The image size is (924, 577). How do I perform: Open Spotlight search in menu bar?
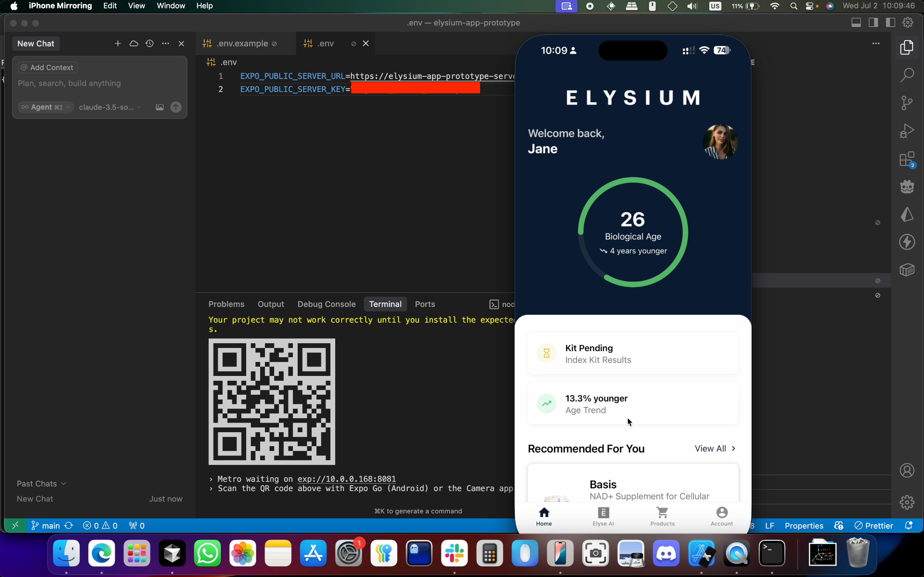(793, 6)
